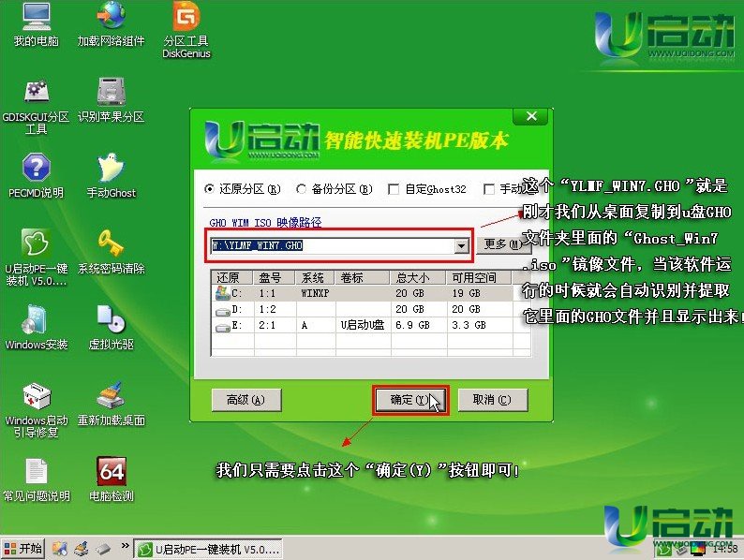Open the image path dropdown arrow
Viewport: 744px width, 560px height.
461,245
